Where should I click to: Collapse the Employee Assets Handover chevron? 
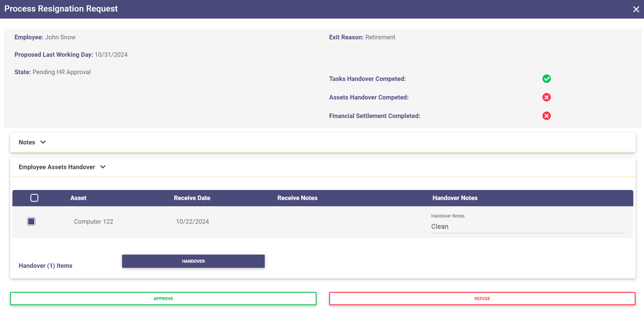[103, 167]
